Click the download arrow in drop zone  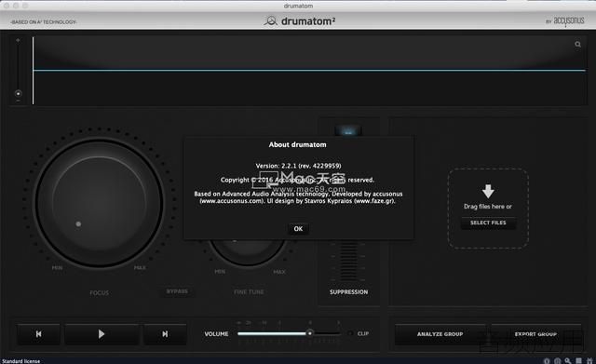(488, 191)
